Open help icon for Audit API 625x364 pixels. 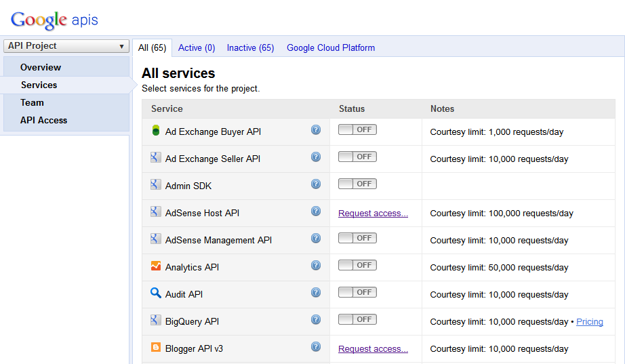tap(316, 292)
